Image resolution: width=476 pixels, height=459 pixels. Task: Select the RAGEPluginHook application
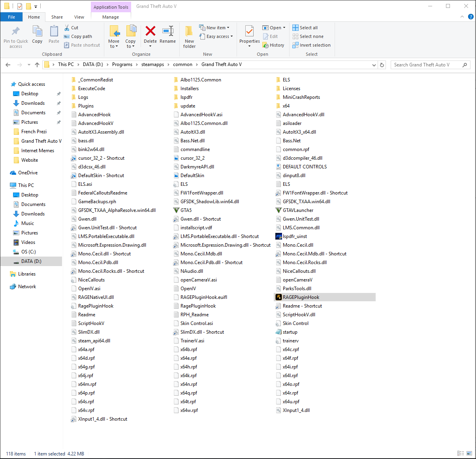point(325,297)
